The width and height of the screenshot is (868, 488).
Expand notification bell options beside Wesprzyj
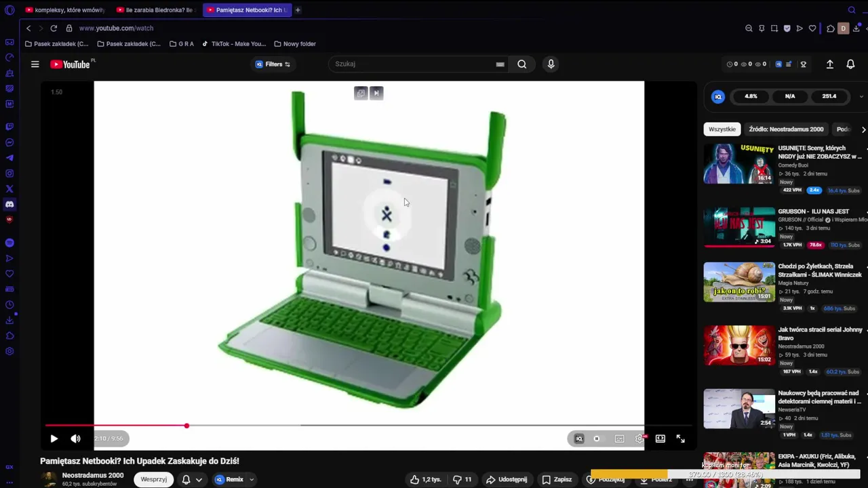tap(199, 479)
